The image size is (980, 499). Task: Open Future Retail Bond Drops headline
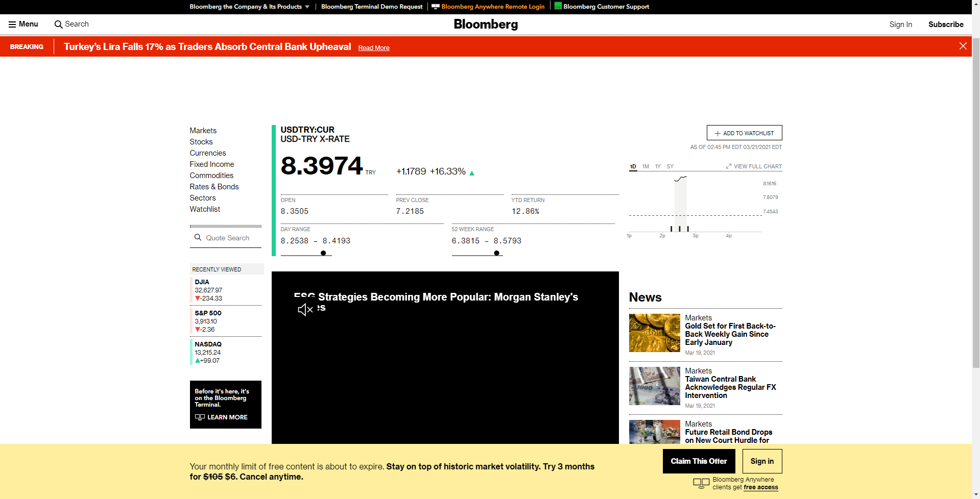coord(728,436)
